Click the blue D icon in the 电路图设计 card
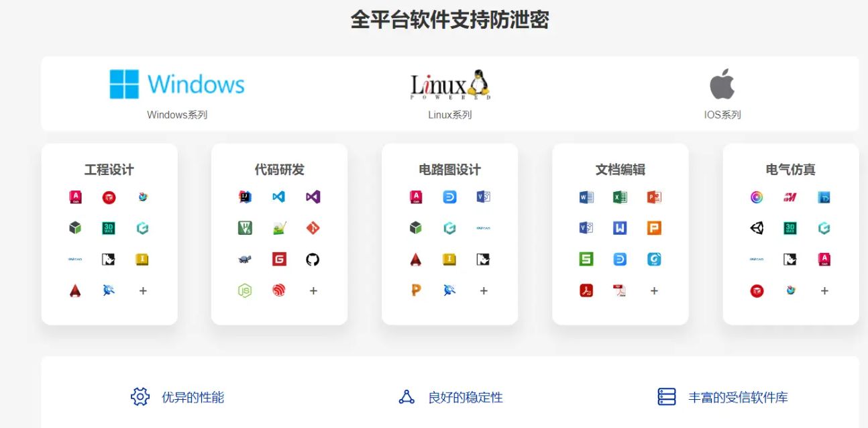 (x=449, y=197)
